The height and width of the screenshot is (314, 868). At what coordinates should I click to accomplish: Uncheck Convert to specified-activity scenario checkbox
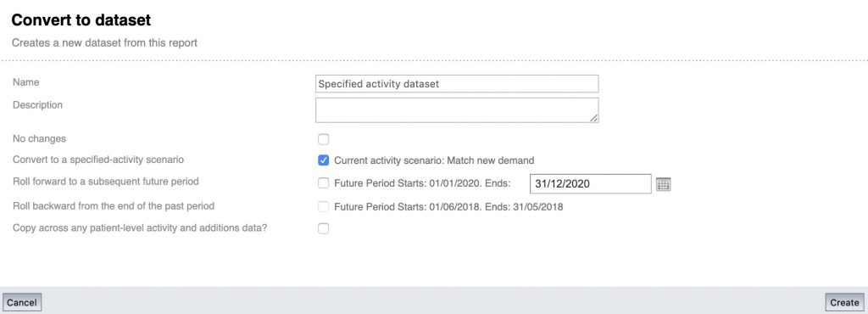pos(323,160)
